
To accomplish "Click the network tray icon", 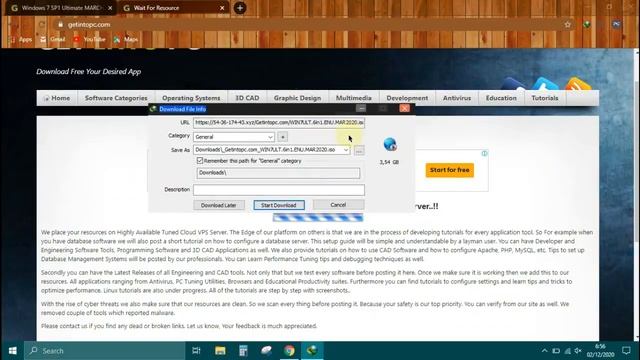I will click(567, 351).
